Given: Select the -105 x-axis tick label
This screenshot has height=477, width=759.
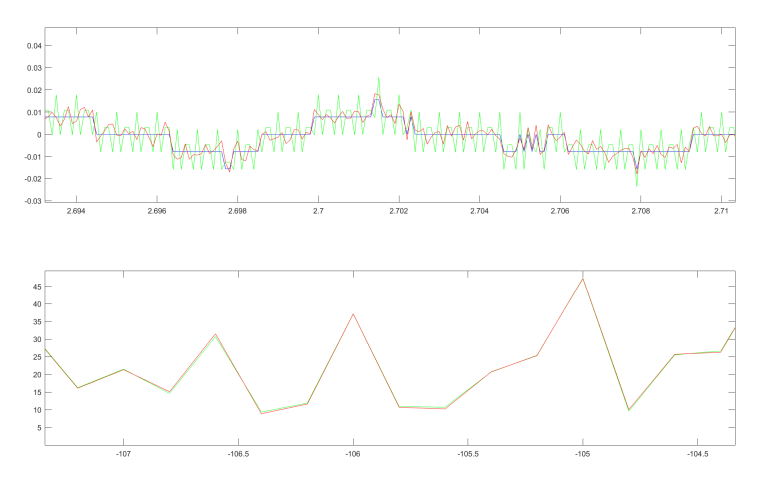Looking at the screenshot, I should coord(583,454).
